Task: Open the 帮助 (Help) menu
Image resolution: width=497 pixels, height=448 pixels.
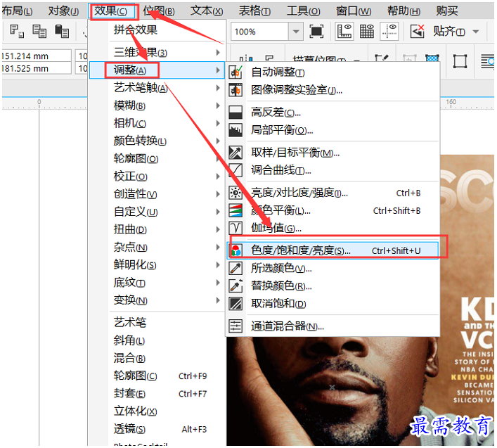Action: [404, 11]
